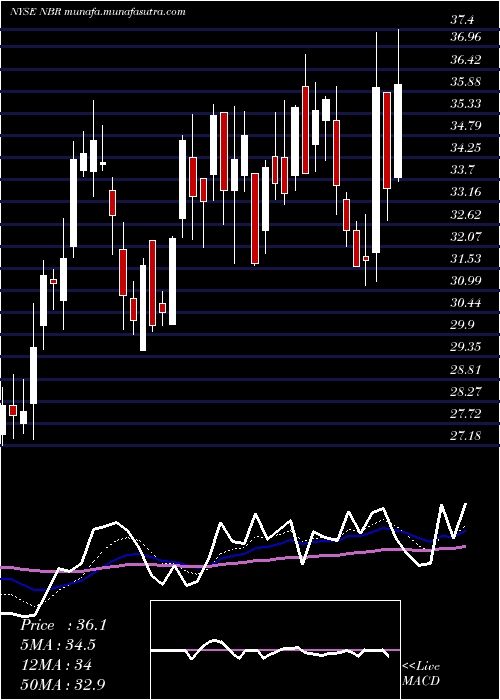Click the 29.35 price axis label
The width and height of the screenshot is (500, 700).
pos(466,346)
